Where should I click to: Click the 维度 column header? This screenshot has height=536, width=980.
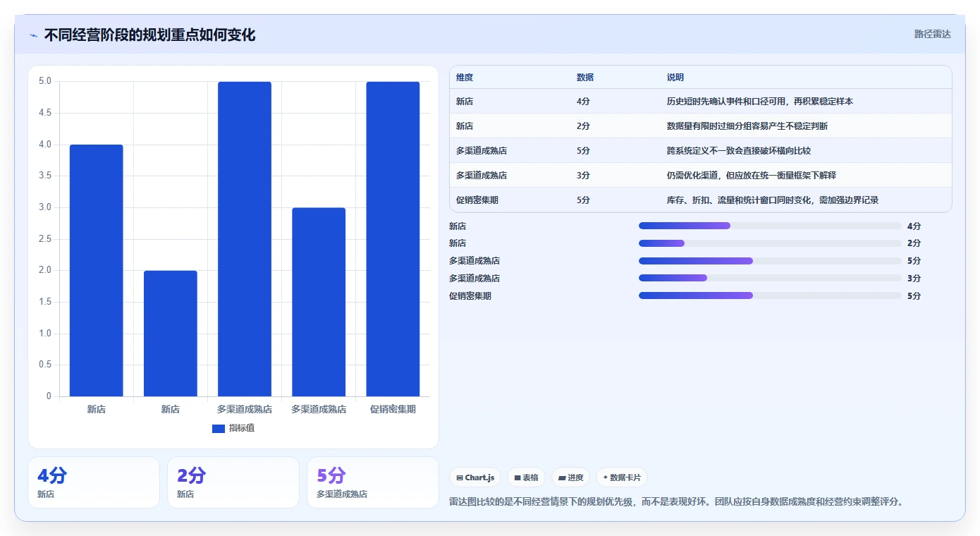coord(465,78)
